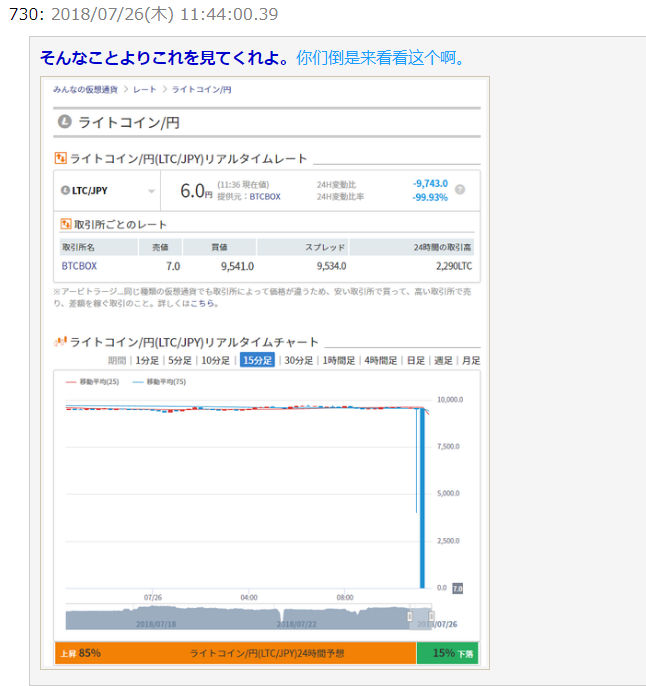This screenshot has width=646, height=686.
Task: Click the 6.0円 current price value
Action: [x=196, y=191]
